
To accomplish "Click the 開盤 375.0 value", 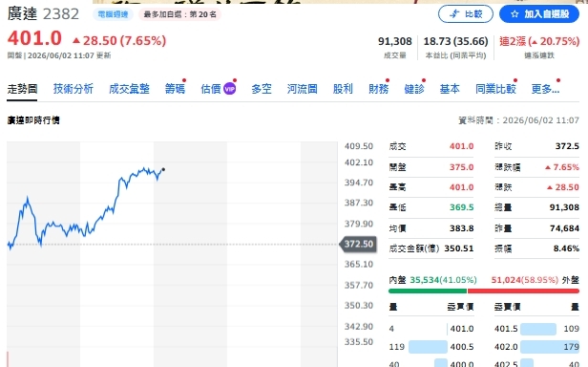I will [x=462, y=167].
